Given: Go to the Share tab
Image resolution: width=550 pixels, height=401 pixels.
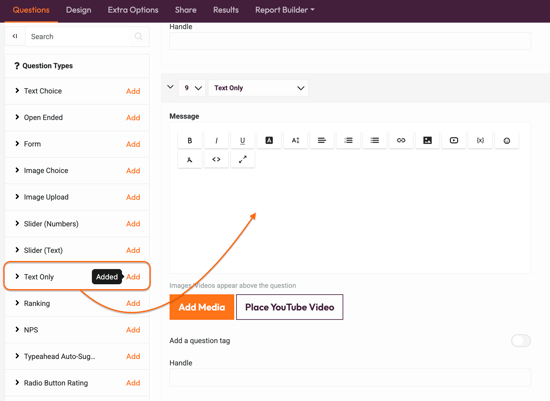Looking at the screenshot, I should [186, 10].
